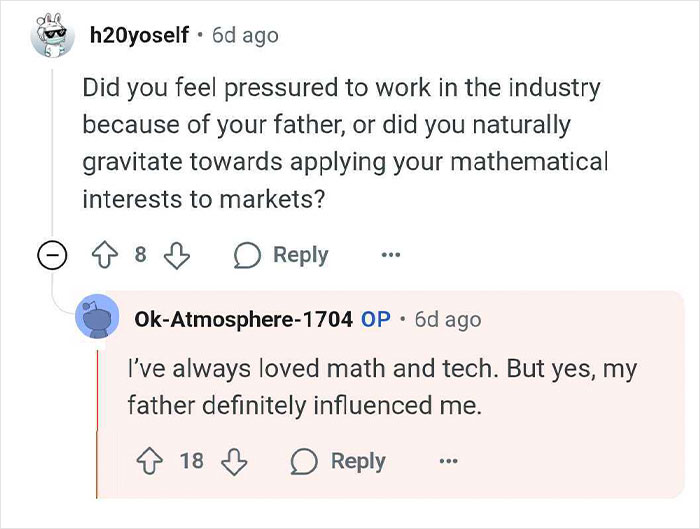700x529 pixels.
Task: Click the OP badge next to Ok-Atmosphere-1704
Action: pyautogui.click(x=376, y=320)
